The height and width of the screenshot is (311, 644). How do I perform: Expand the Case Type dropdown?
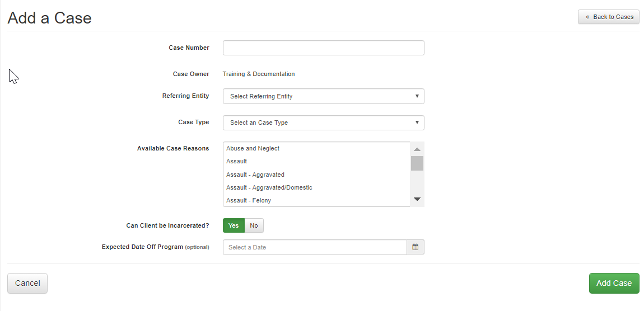(323, 122)
